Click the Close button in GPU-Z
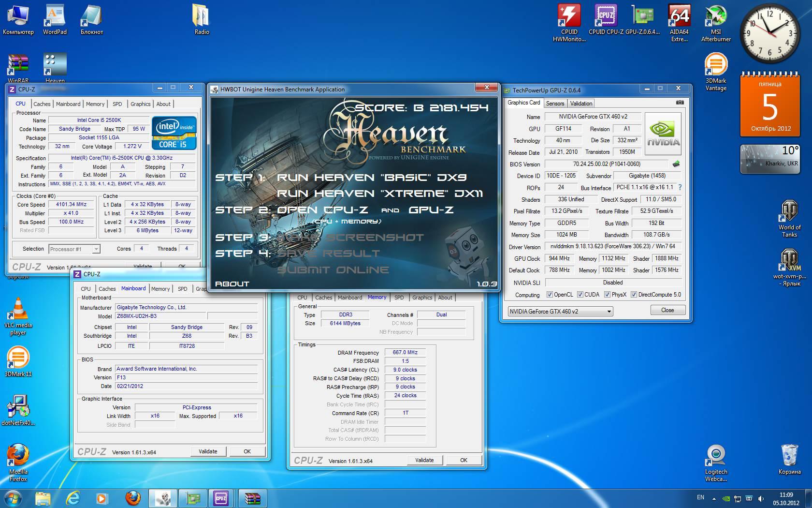The height and width of the screenshot is (508, 812). [667, 310]
